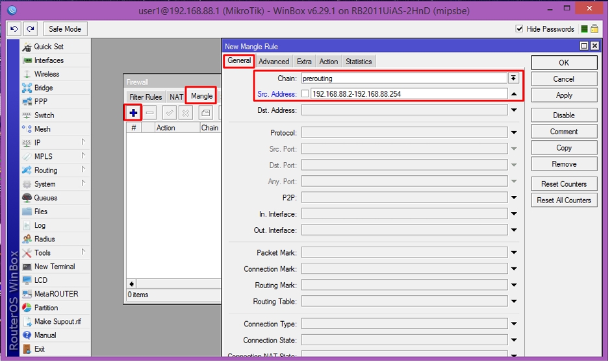Screen dimensions: 612x364
Task: Open the Bridge section
Action: (x=44, y=88)
